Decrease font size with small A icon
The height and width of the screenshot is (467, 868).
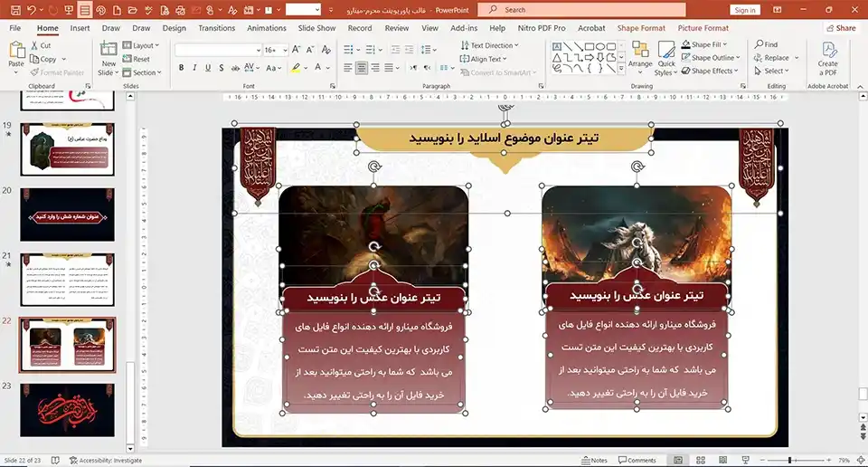[310, 50]
